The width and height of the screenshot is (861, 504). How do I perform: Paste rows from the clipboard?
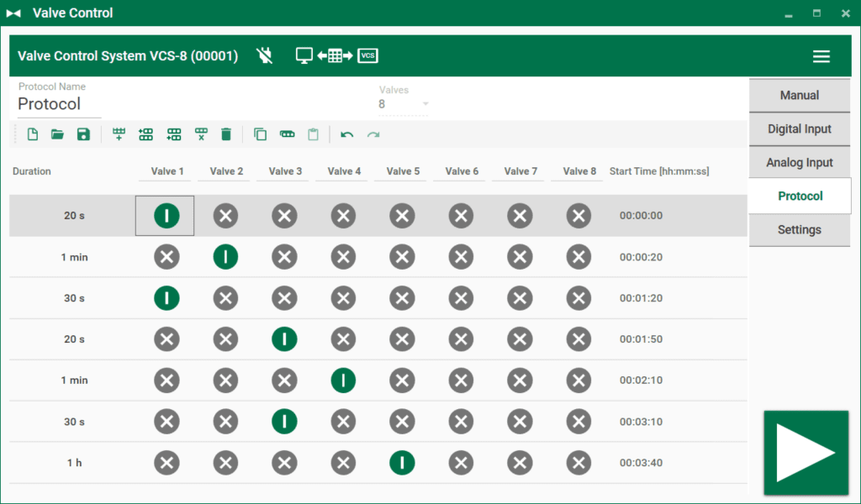(x=313, y=134)
